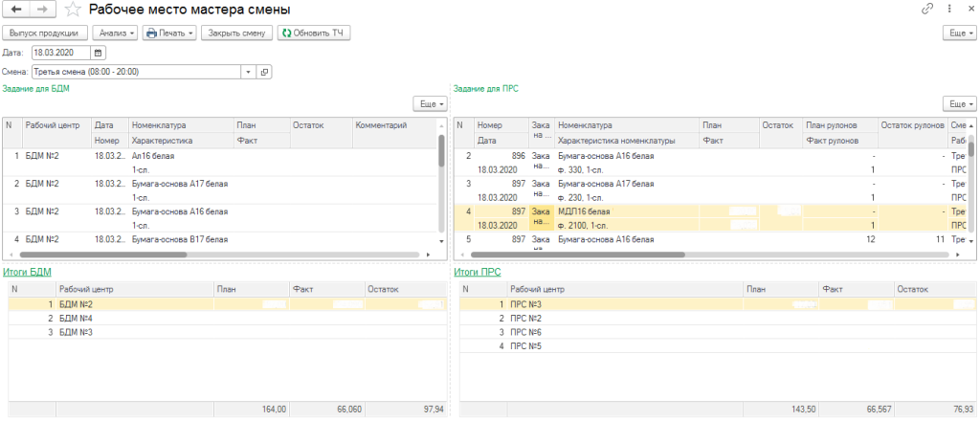The width and height of the screenshot is (980, 421).
Task: Open Еще menu above БДМ table
Action: click(431, 103)
